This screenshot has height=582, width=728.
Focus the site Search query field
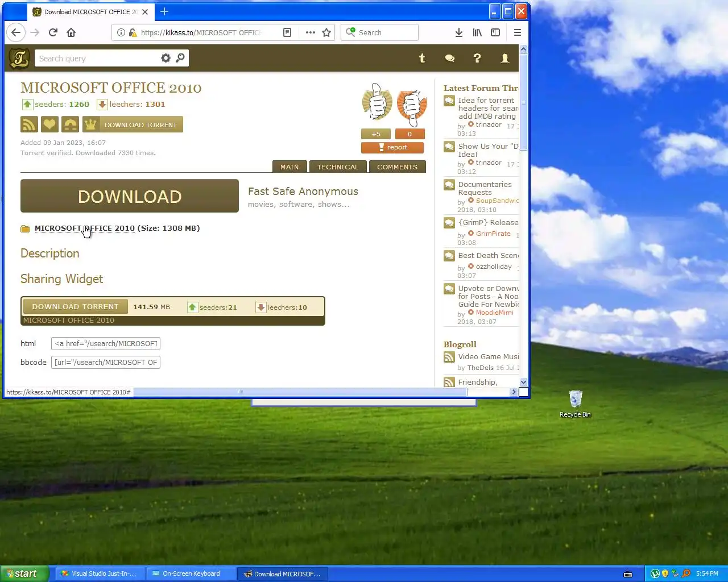97,58
